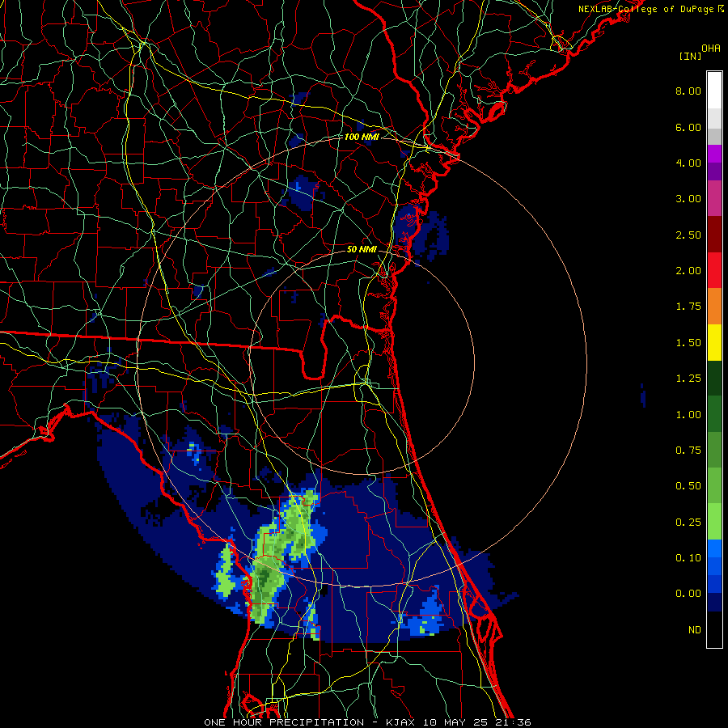
Task: Click the OHA product label above legend
Action: click(x=711, y=49)
